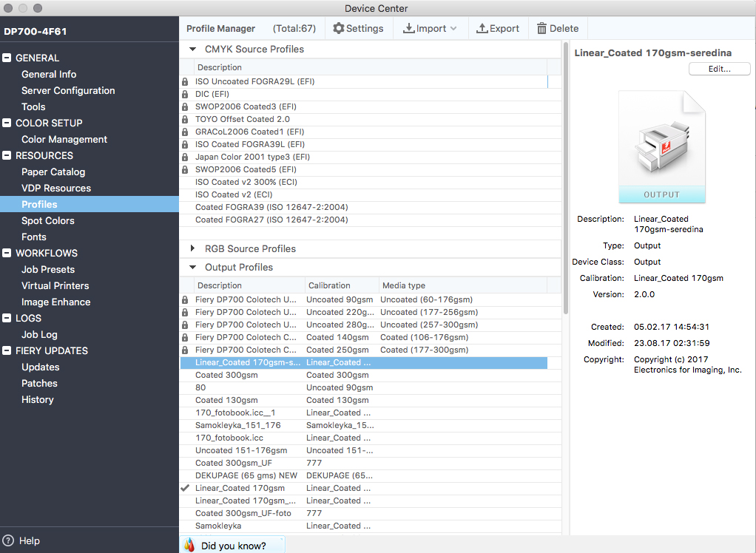Open Paper Catalog in sidebar
756x553 pixels.
click(x=53, y=172)
